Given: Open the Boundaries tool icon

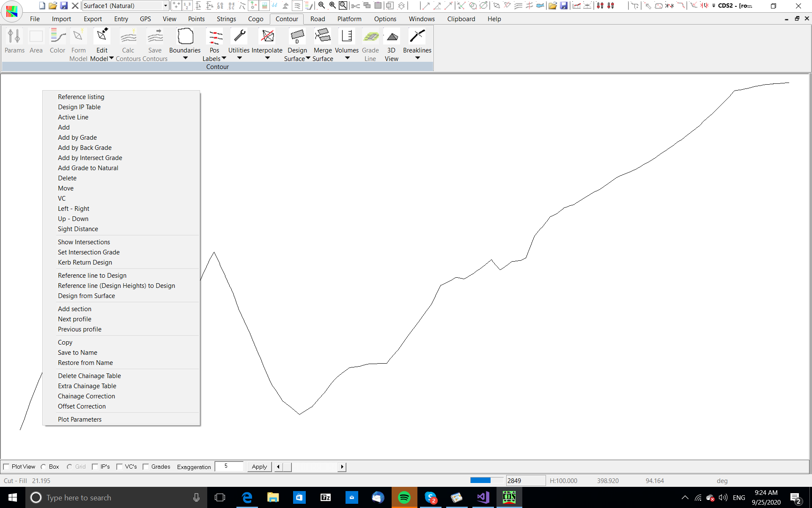Looking at the screenshot, I should (x=185, y=37).
